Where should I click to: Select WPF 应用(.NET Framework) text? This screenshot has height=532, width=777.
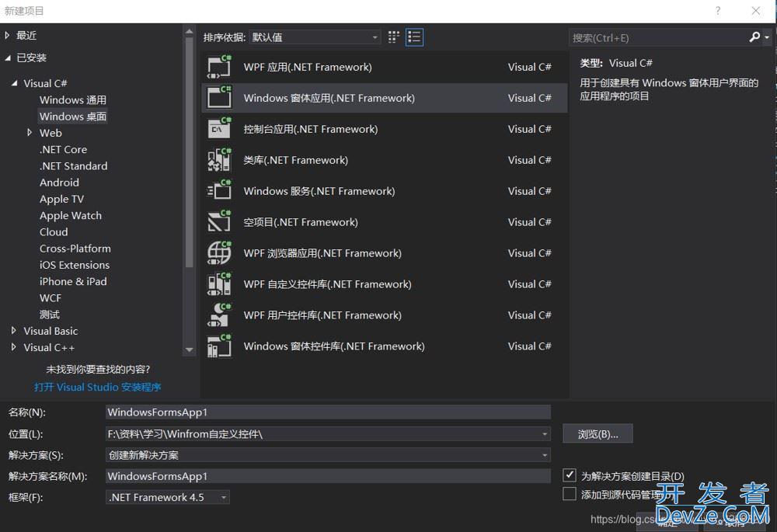point(308,67)
